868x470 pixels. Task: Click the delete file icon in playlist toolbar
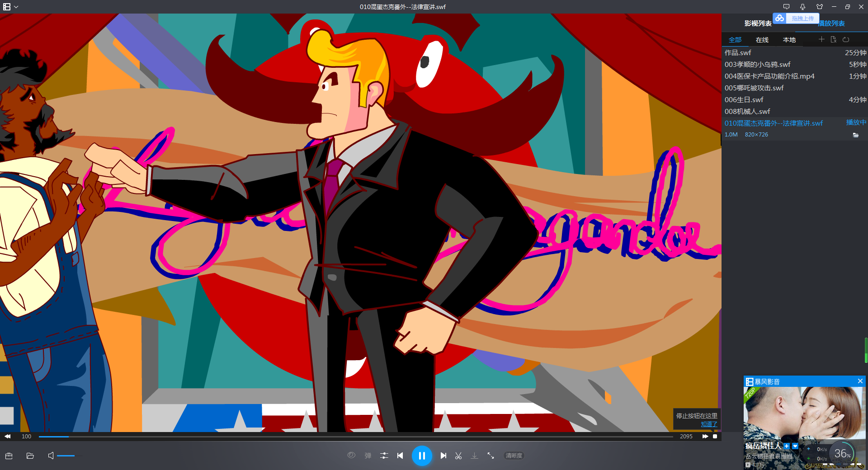(833, 39)
